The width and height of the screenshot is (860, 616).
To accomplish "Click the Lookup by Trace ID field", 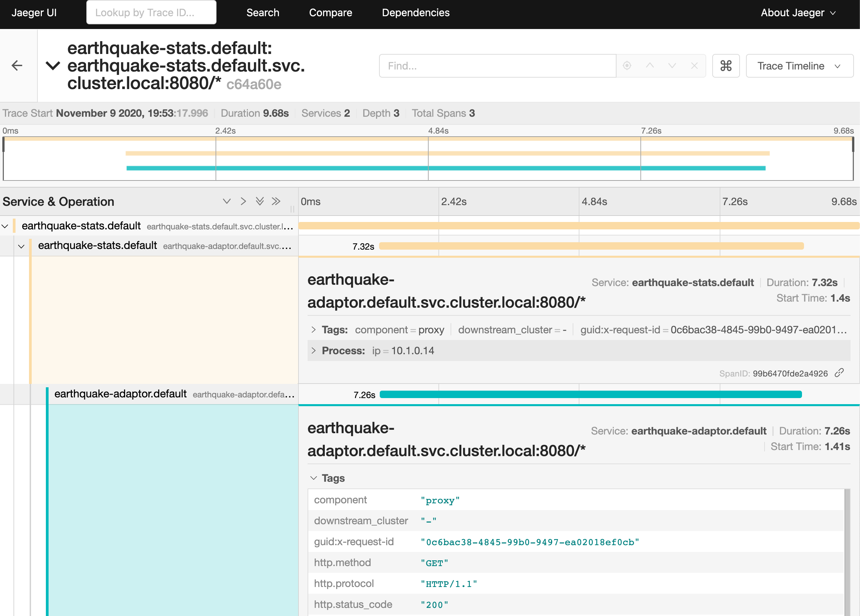I will 151,12.
